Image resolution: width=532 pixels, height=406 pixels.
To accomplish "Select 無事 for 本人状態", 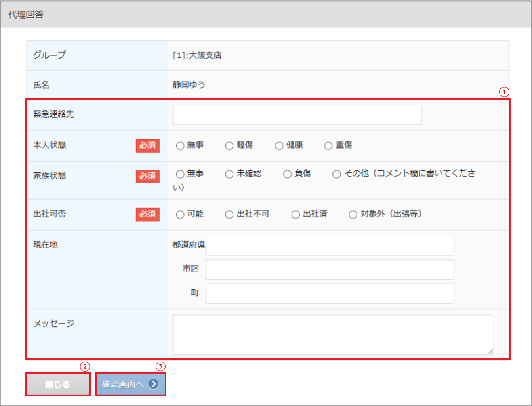I will click(180, 146).
